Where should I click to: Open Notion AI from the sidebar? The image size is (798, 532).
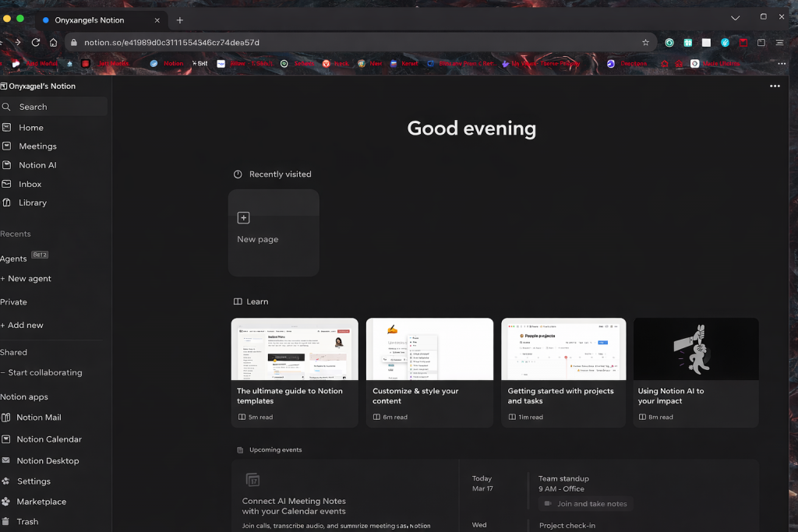click(37, 165)
